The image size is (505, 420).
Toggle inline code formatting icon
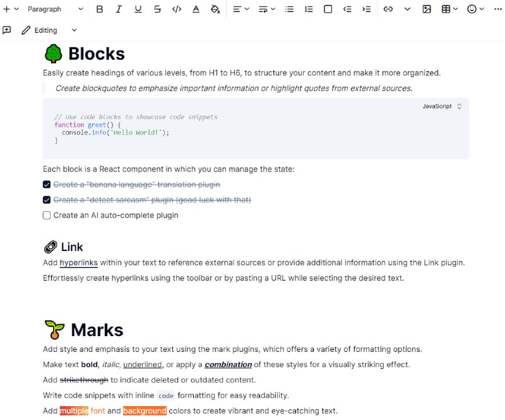[x=177, y=9]
